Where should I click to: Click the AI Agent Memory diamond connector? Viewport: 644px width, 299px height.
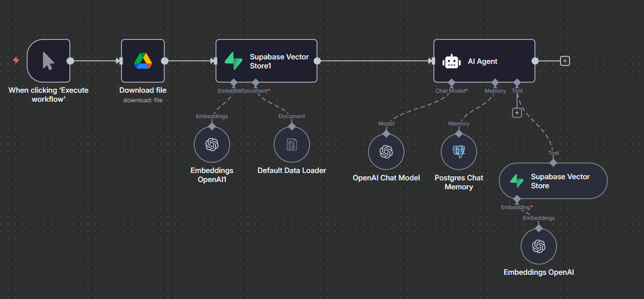[x=495, y=83]
